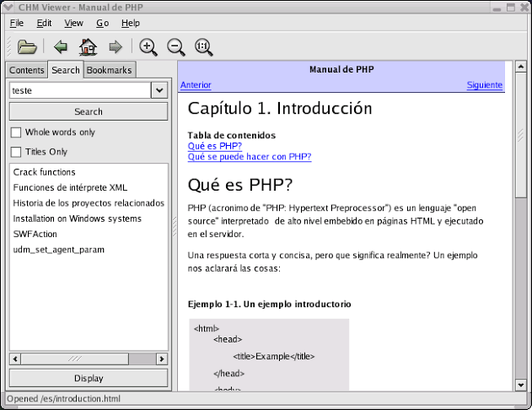532x410 pixels.
Task: Open the Go menu
Action: pyautogui.click(x=102, y=24)
